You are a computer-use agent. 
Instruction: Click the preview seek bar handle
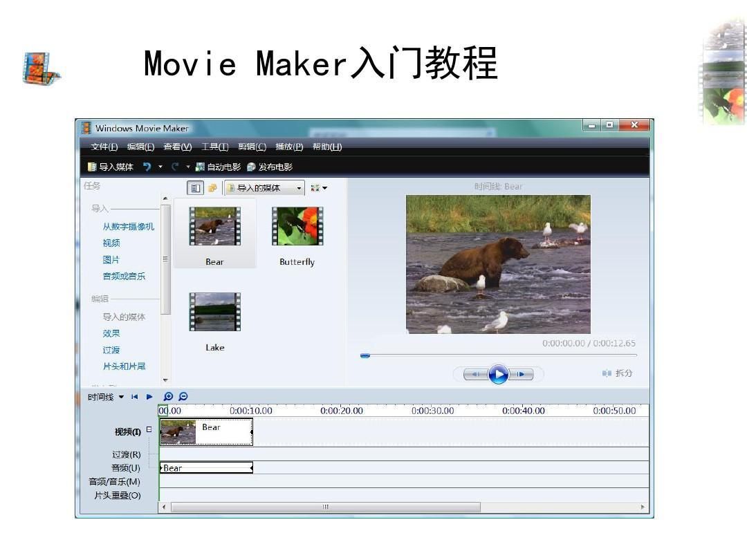click(x=365, y=355)
